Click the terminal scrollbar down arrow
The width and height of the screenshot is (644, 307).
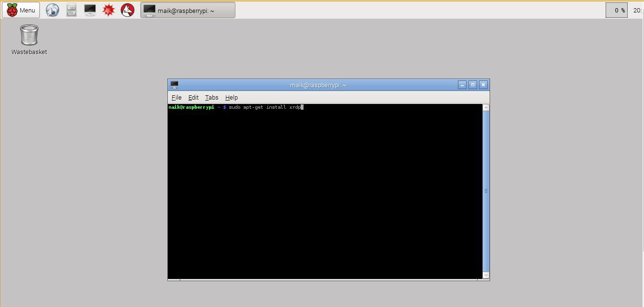pos(486,275)
